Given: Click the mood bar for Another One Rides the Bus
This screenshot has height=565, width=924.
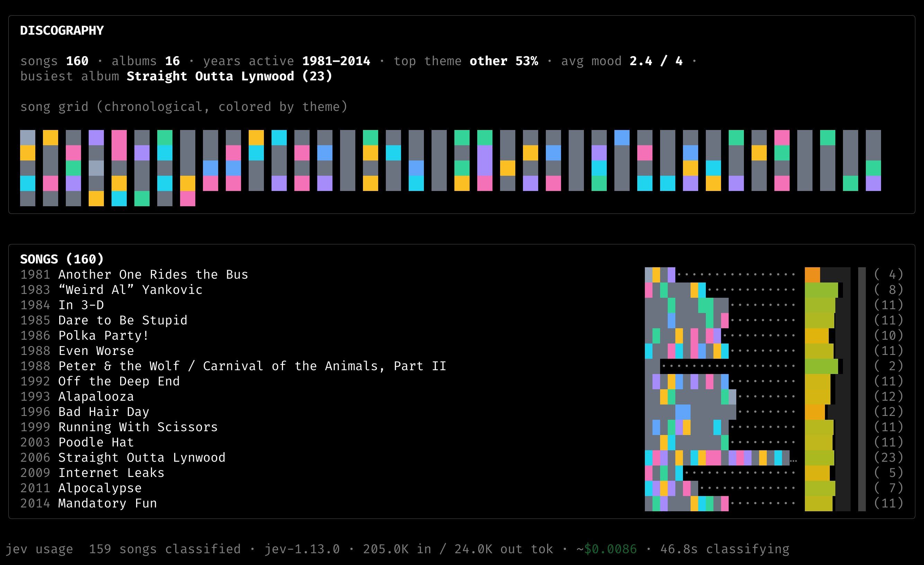Looking at the screenshot, I should pos(828,275).
